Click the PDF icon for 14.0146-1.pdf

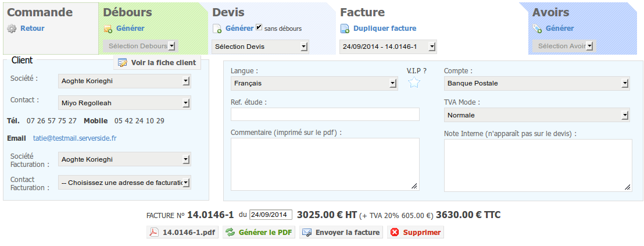point(153,233)
